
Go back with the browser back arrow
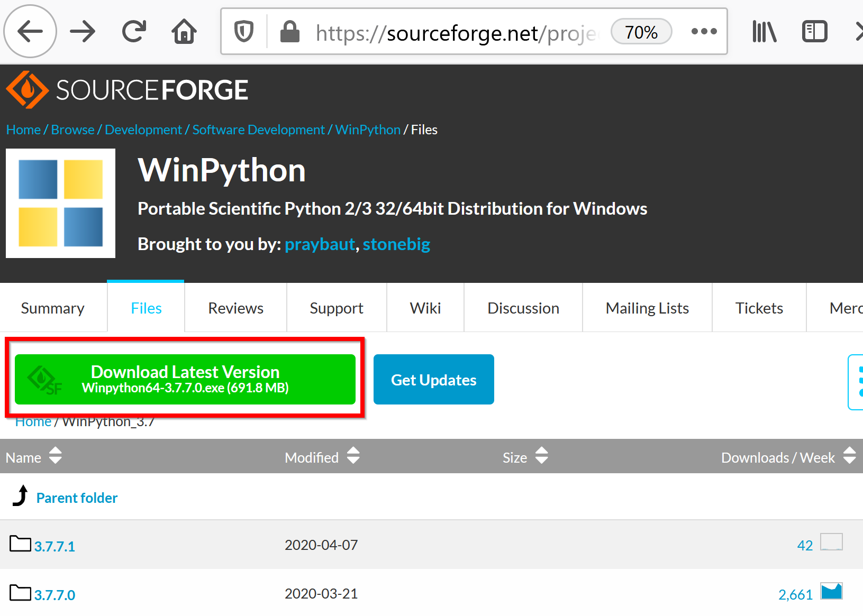click(x=30, y=32)
